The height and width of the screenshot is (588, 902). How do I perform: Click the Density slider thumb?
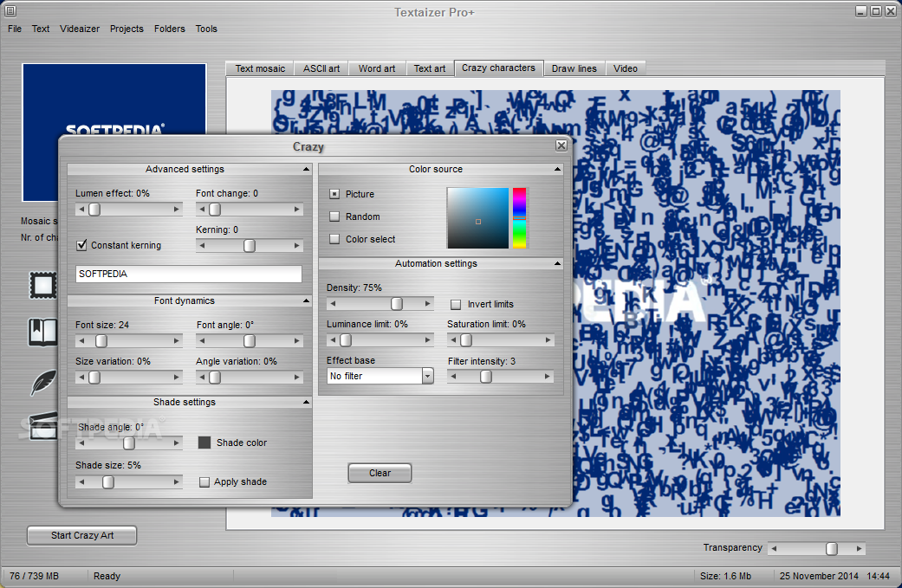(x=397, y=303)
